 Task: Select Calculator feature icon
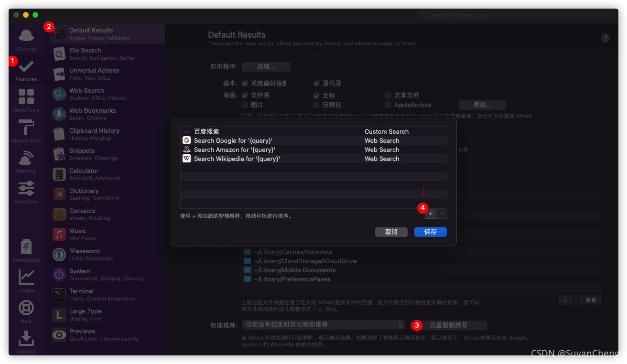[59, 174]
